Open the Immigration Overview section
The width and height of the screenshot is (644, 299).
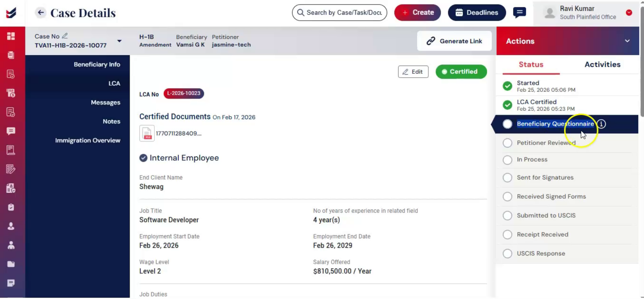pos(87,140)
